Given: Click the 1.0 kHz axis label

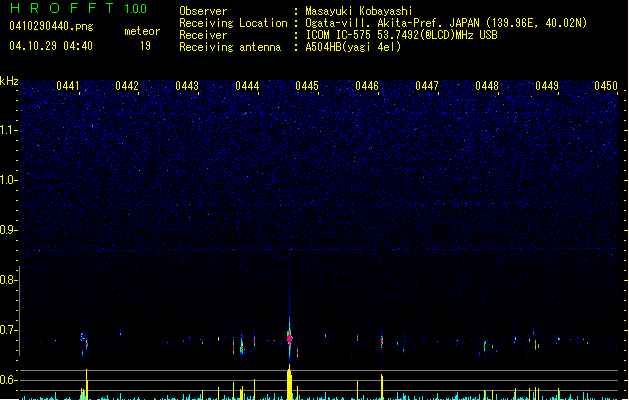Looking at the screenshot, I should 7,180.
